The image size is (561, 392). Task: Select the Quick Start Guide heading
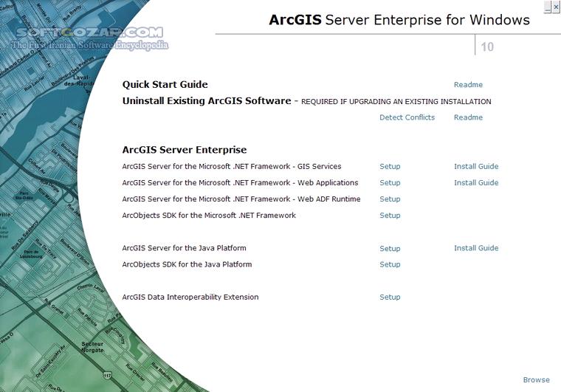point(165,85)
